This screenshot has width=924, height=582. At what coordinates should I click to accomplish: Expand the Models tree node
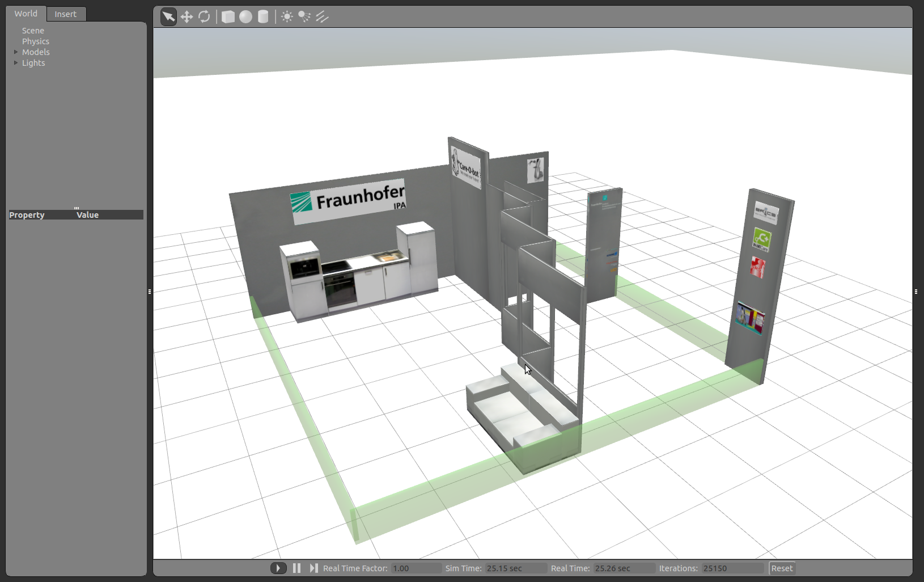pyautogui.click(x=16, y=52)
